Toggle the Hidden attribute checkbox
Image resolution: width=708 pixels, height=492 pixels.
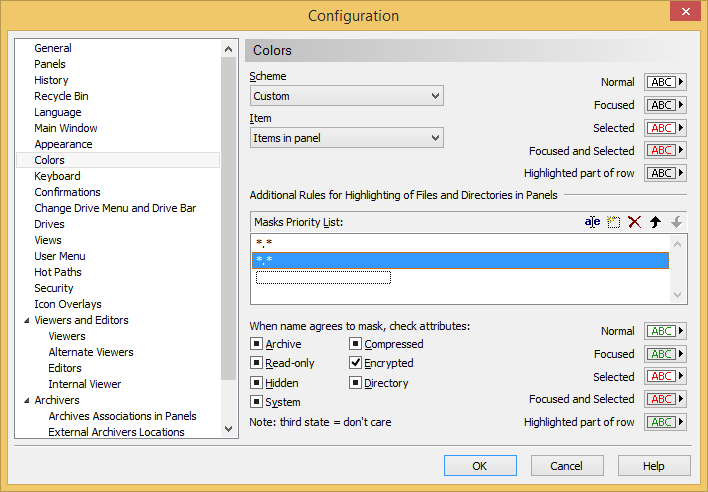tap(257, 383)
